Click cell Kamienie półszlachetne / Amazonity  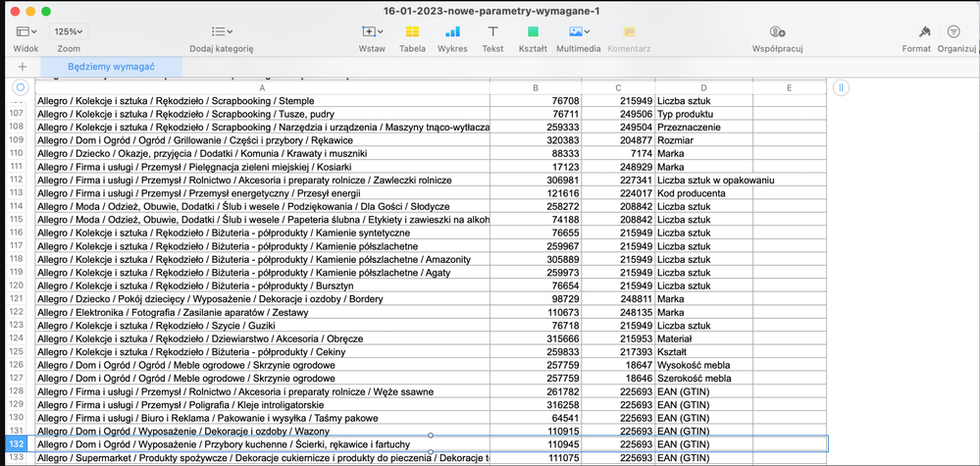[262, 259]
